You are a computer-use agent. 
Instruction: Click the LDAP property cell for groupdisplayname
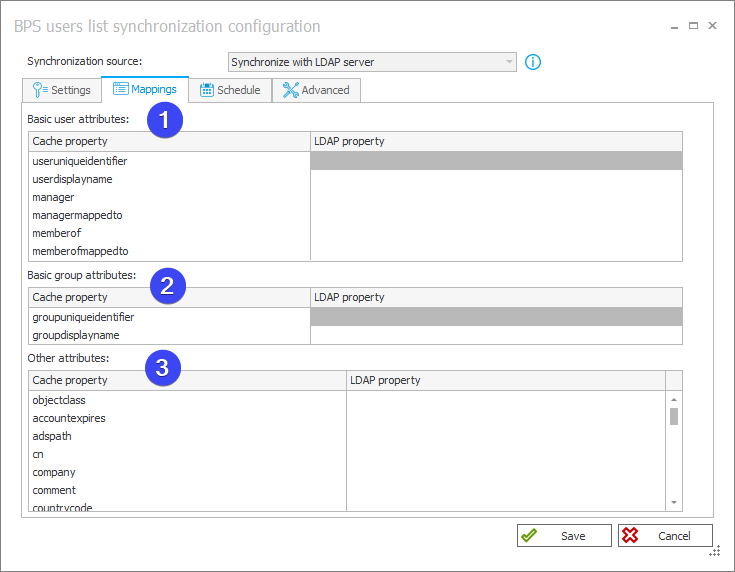click(496, 335)
